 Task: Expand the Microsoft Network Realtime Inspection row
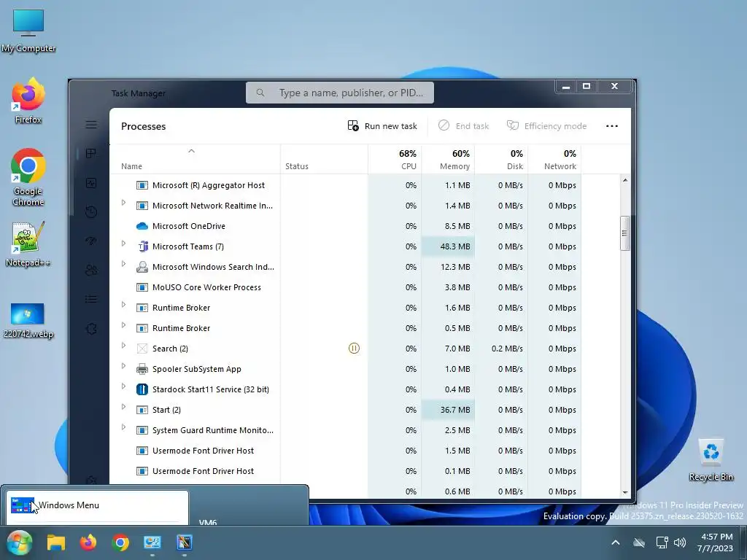[x=123, y=203]
